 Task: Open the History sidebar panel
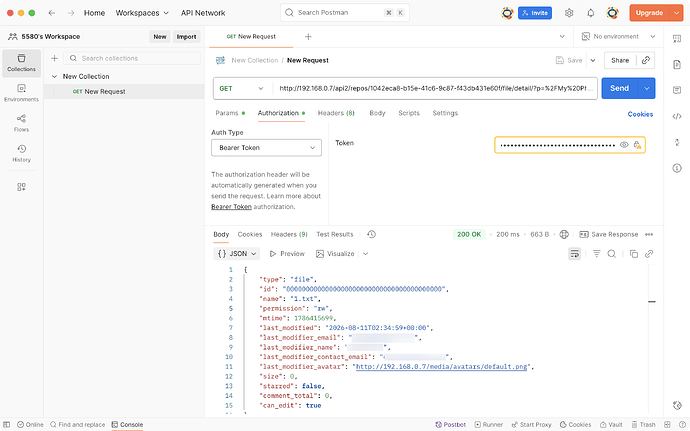21,153
